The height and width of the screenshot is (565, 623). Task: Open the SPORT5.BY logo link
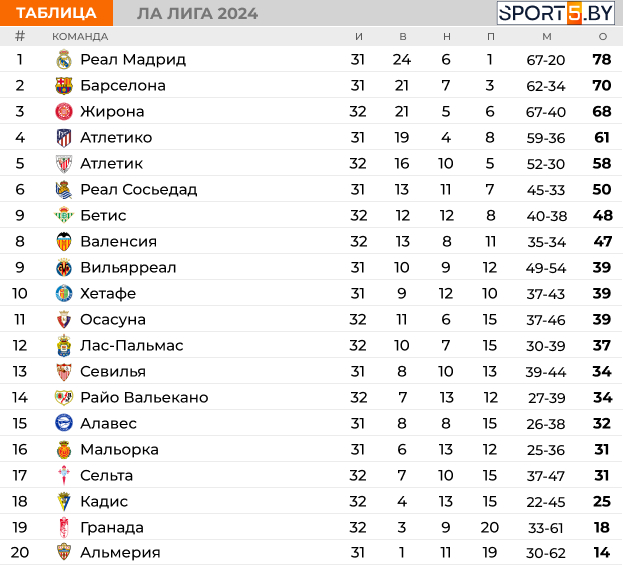556,13
